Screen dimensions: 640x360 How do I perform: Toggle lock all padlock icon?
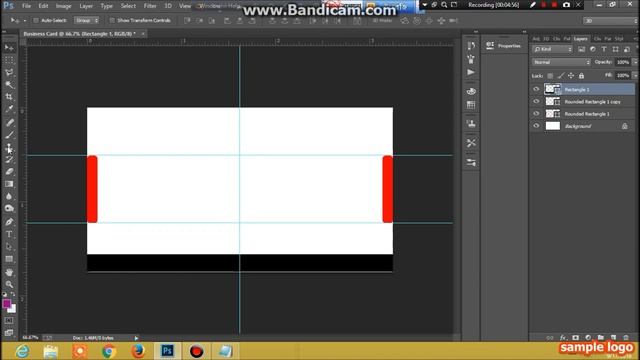click(x=581, y=76)
